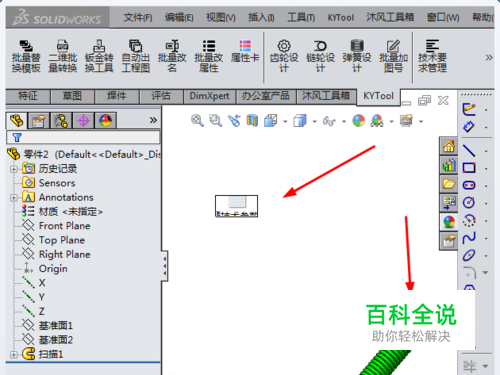The height and width of the screenshot is (375, 500).
Task: Open the property card (属性卡)
Action: click(245, 51)
